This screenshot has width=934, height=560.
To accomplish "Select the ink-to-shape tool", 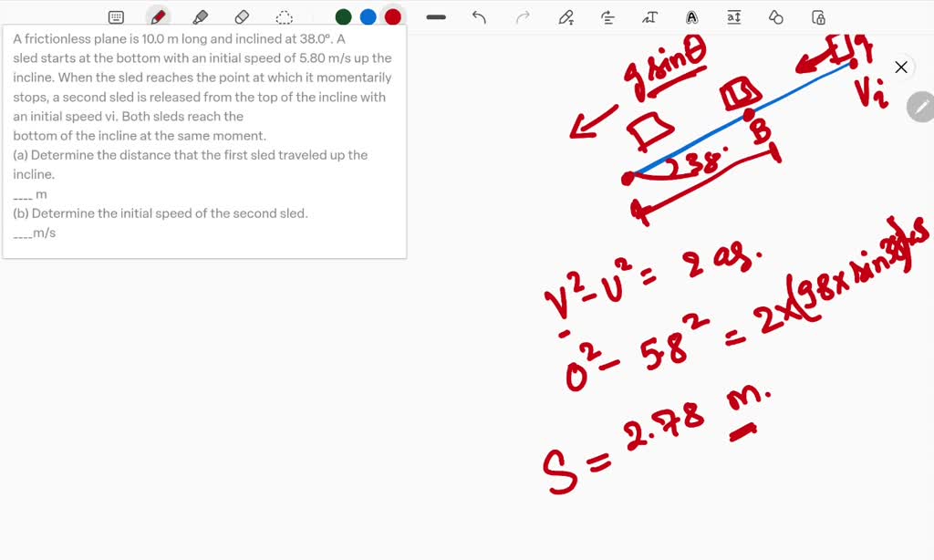I will [775, 16].
